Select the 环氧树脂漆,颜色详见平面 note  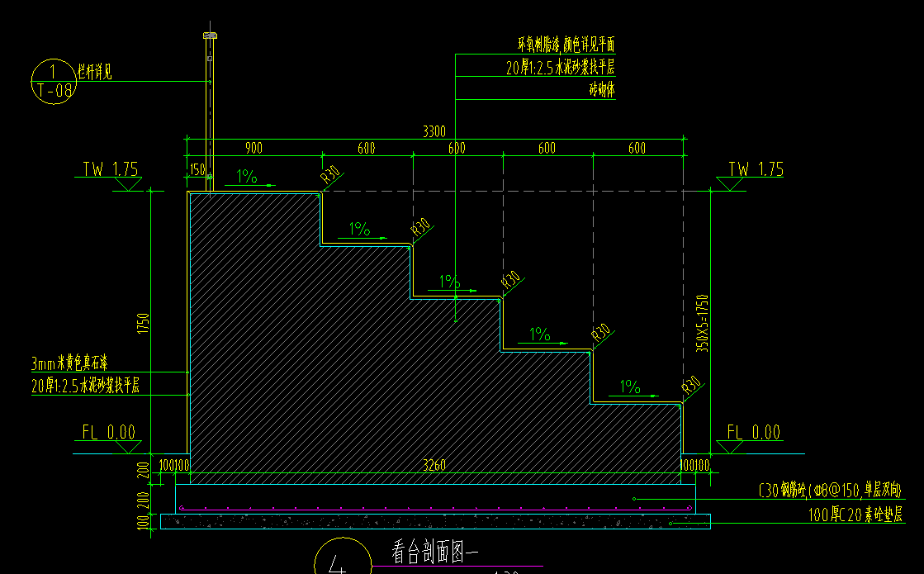click(x=566, y=45)
